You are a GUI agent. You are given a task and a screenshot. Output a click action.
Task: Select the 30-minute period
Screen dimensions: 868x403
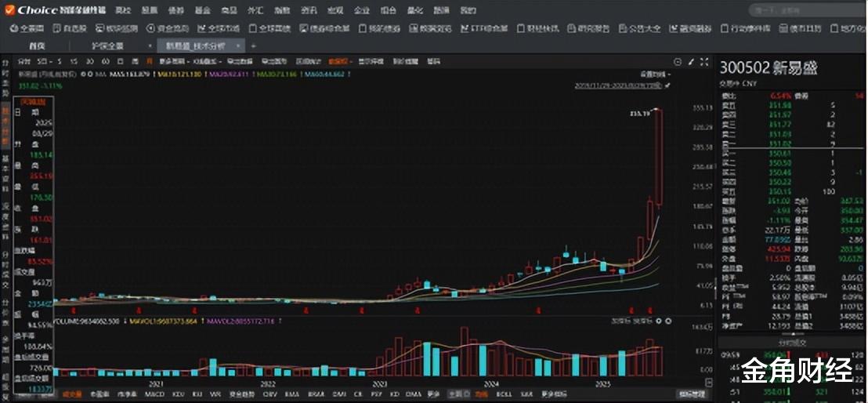tap(90, 61)
